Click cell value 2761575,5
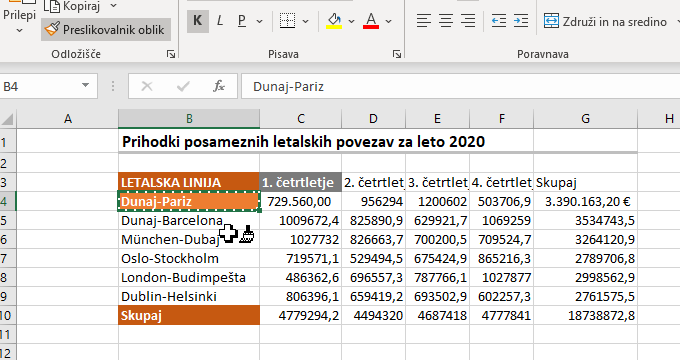Viewport: 680px width, 360px height. (585, 297)
